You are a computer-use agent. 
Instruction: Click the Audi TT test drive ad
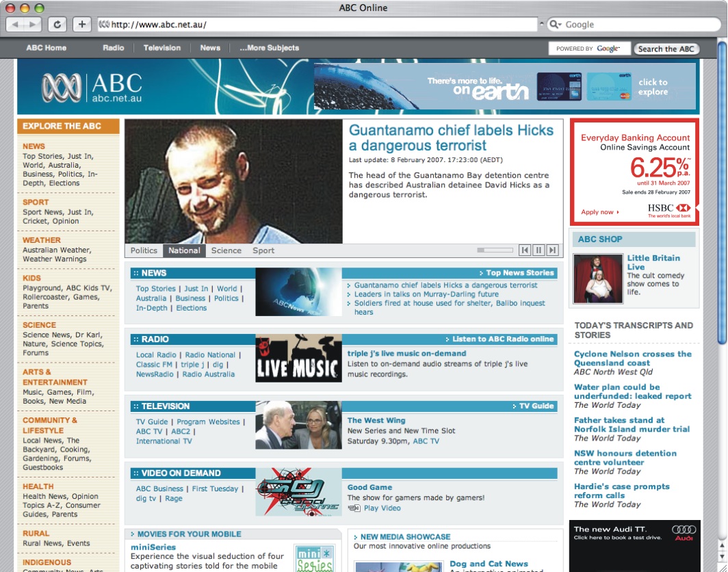coord(634,545)
